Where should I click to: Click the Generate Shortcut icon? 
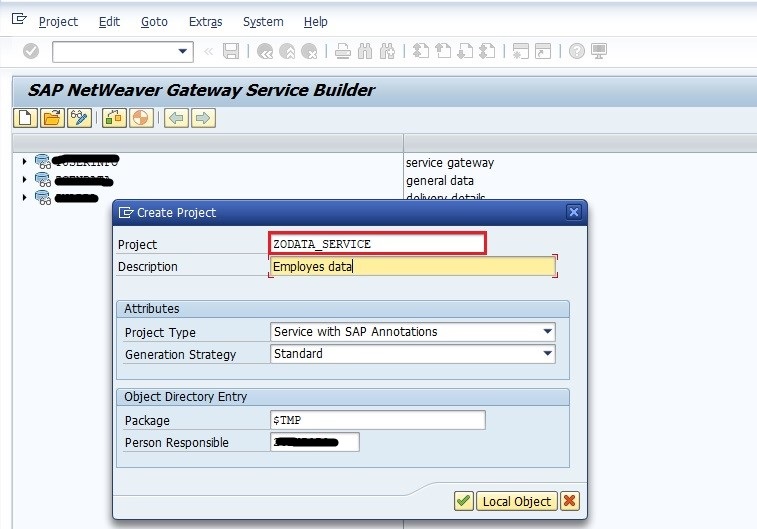point(543,51)
